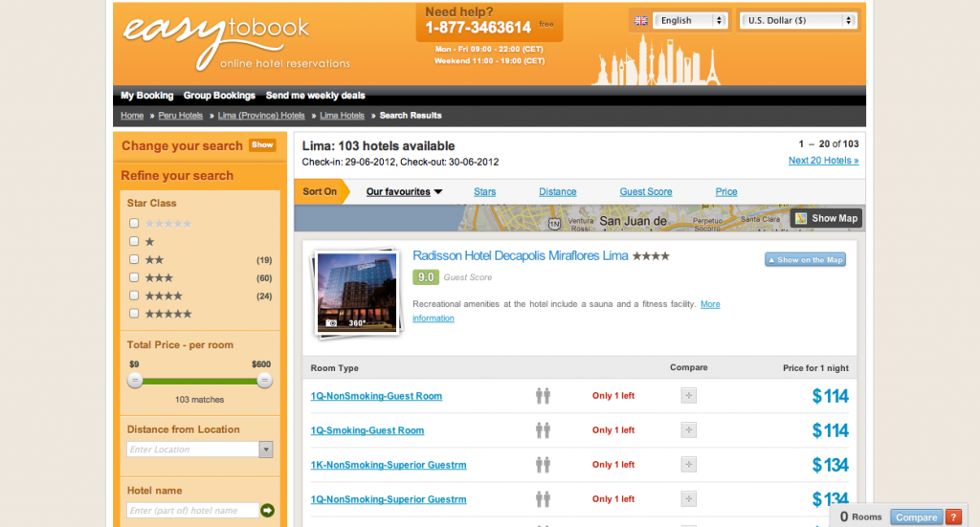The height and width of the screenshot is (527, 980).
Task: Open My Booking menu item
Action: 146,96
